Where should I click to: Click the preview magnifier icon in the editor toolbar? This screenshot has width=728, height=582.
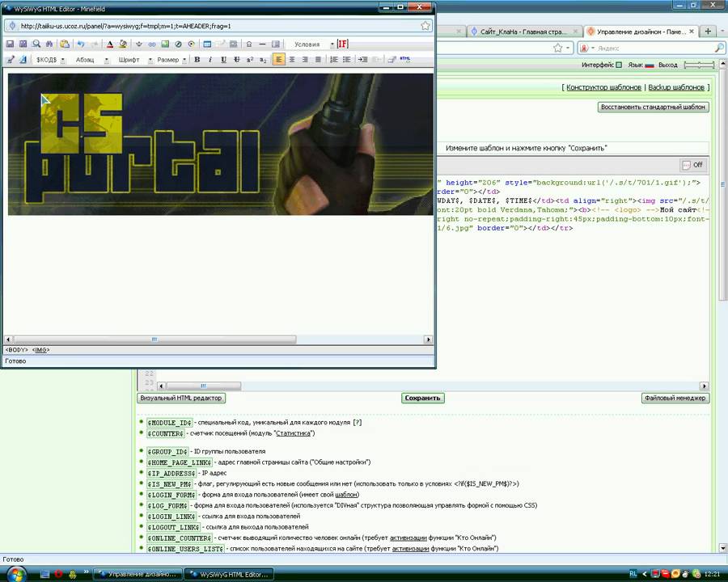point(36,44)
